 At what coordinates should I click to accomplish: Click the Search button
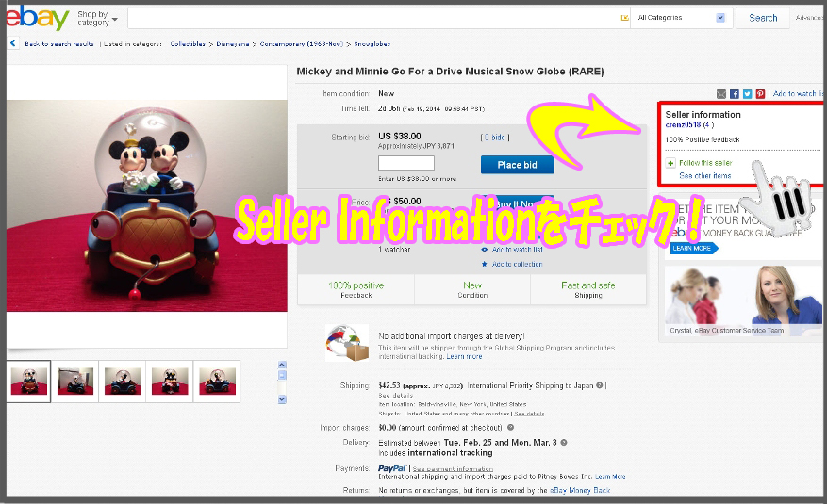pyautogui.click(x=763, y=18)
